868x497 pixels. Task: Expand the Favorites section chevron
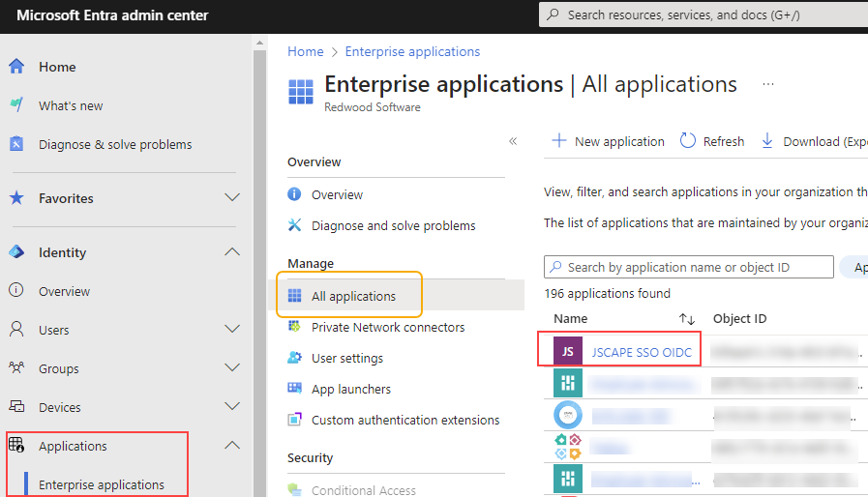point(232,197)
